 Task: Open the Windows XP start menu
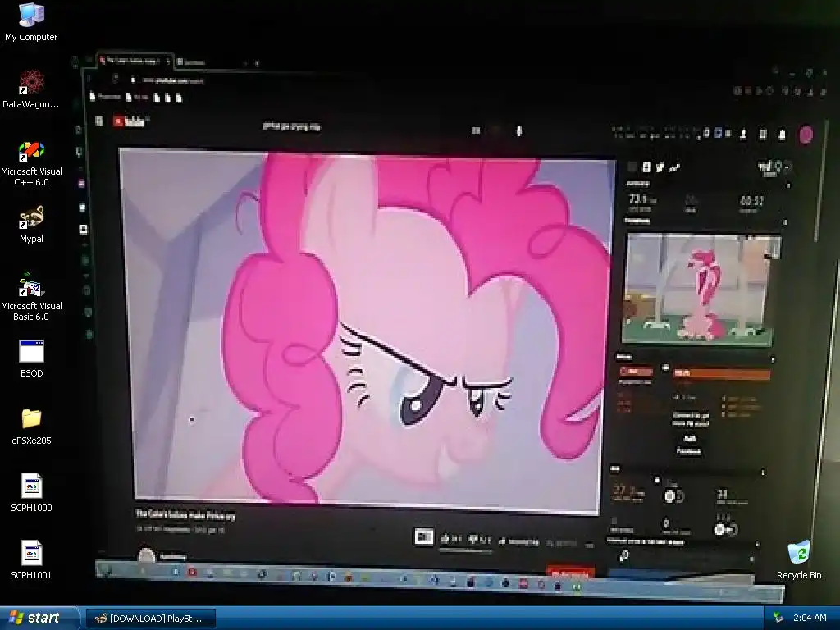38,618
